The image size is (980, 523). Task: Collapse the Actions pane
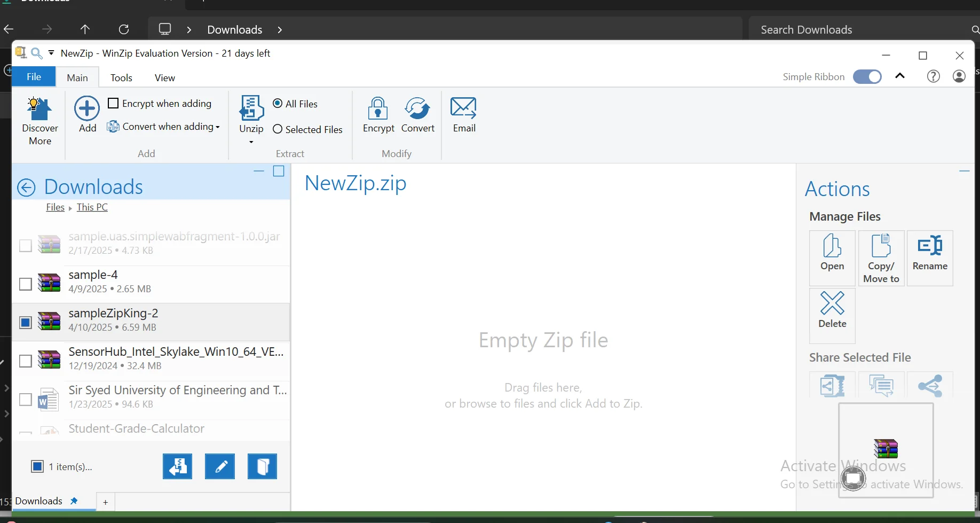pos(964,171)
